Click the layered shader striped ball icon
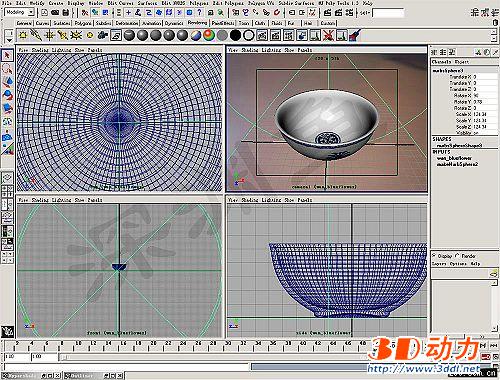The image size is (500, 380). [x=196, y=35]
